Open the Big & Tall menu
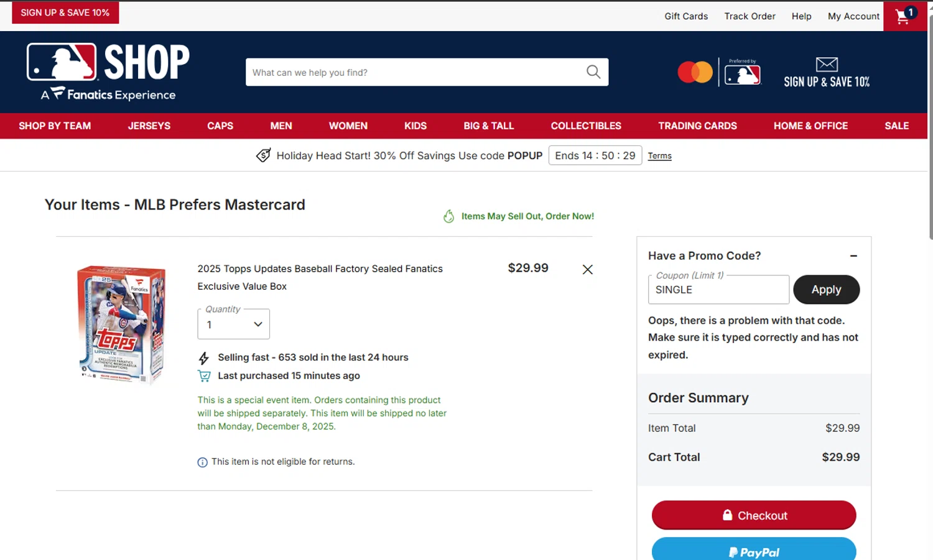 (x=489, y=126)
